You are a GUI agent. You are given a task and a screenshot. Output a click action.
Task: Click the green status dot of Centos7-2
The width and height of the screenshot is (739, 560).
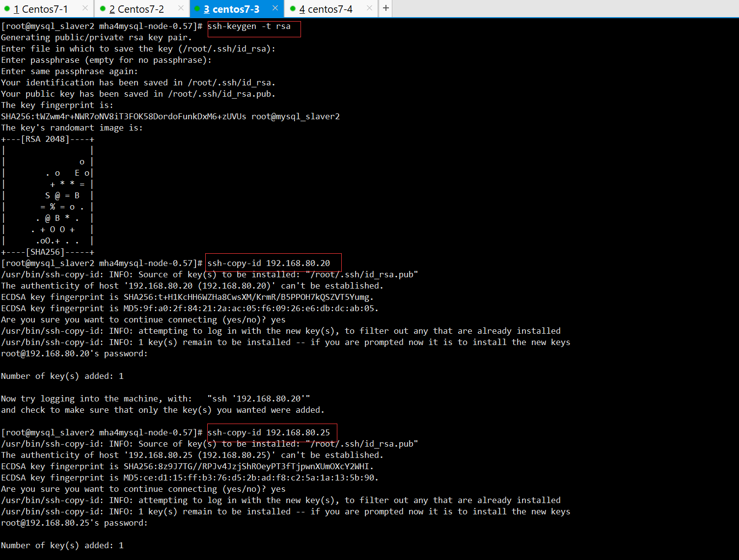click(103, 9)
